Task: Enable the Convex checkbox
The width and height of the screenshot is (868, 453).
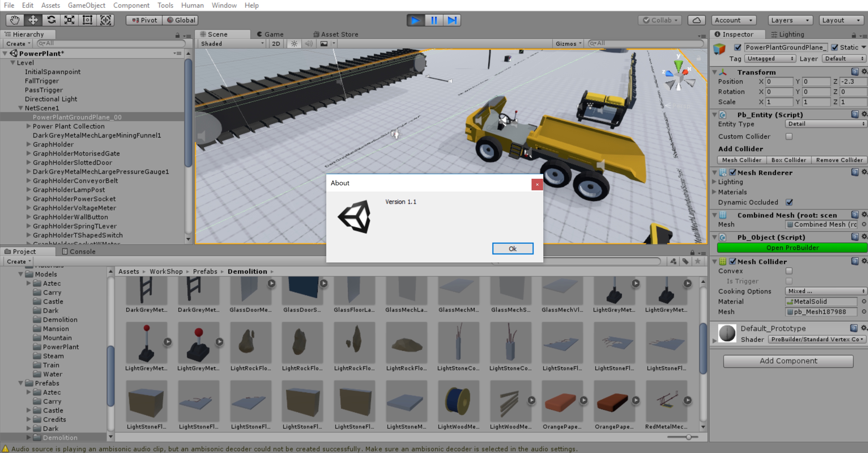Action: (x=789, y=271)
